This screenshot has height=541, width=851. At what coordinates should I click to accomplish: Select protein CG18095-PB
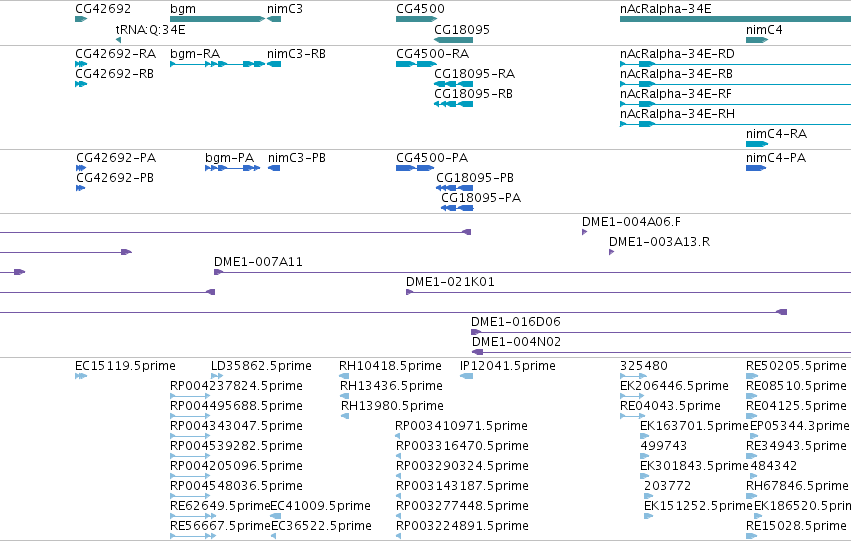475,178
